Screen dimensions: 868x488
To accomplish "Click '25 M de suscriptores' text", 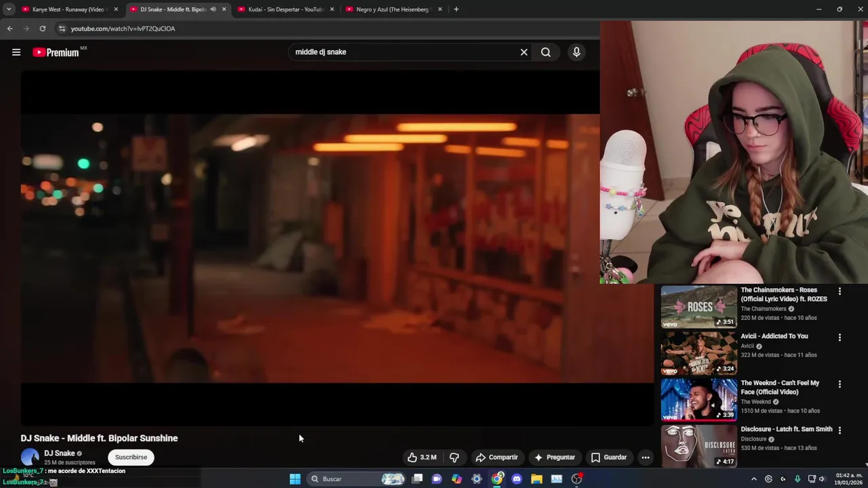I will coord(70,463).
